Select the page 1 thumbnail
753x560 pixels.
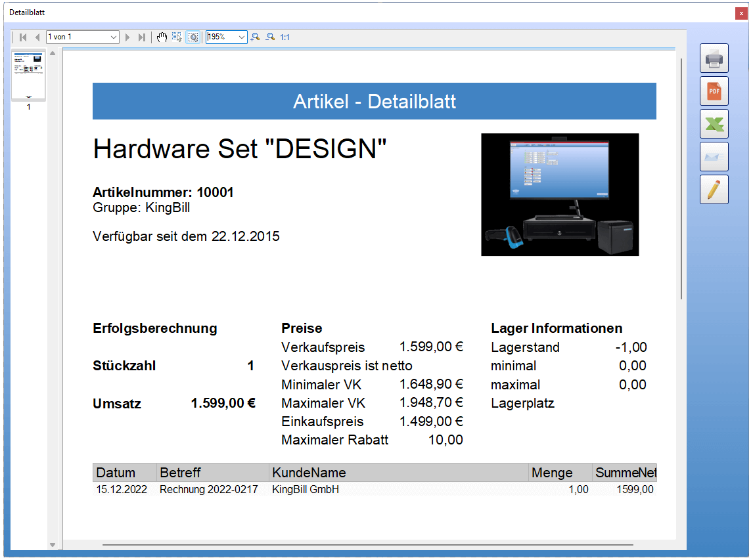pos(28,75)
